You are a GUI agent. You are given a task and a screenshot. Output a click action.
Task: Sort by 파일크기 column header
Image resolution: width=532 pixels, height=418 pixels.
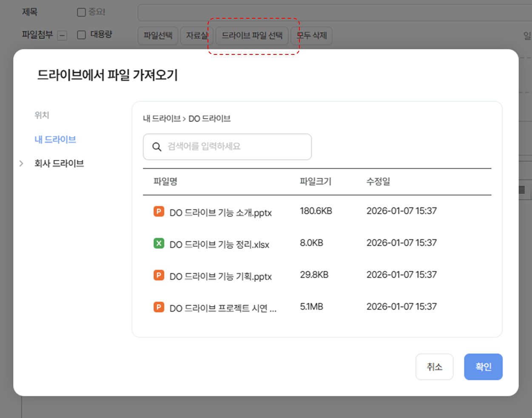(315, 182)
